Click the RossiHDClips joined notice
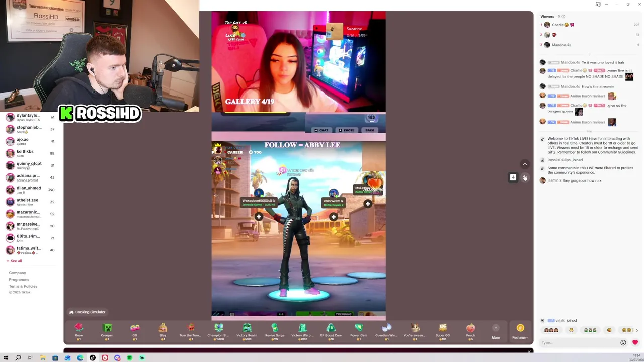 point(565,160)
